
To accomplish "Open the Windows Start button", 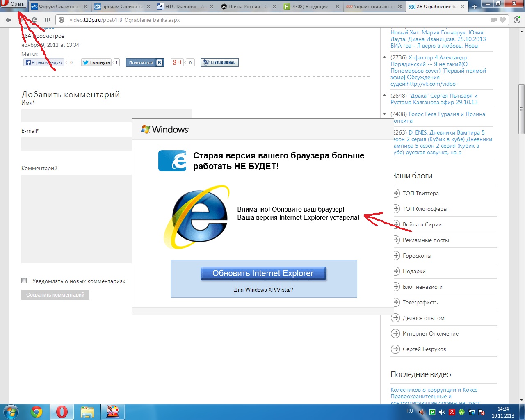I will (11, 412).
